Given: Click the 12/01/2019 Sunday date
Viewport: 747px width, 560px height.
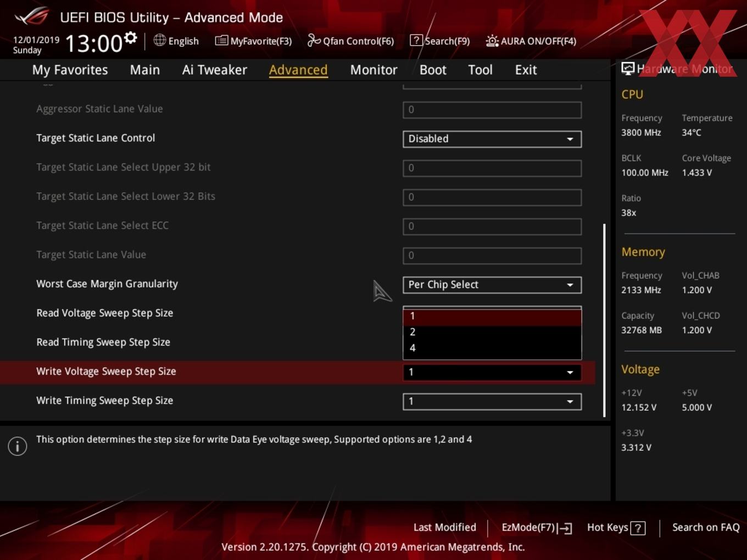Looking at the screenshot, I should [x=36, y=45].
